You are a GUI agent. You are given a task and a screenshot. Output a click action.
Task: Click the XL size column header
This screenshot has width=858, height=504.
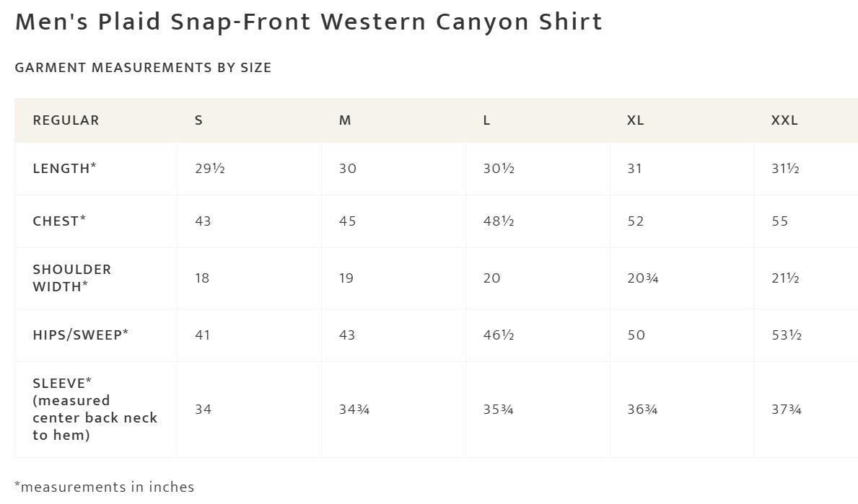[x=635, y=120]
